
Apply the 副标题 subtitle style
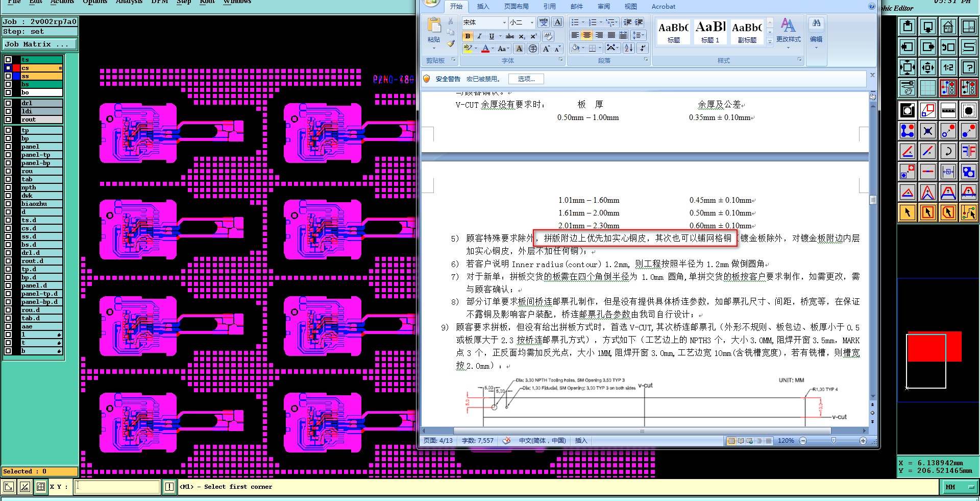point(747,32)
